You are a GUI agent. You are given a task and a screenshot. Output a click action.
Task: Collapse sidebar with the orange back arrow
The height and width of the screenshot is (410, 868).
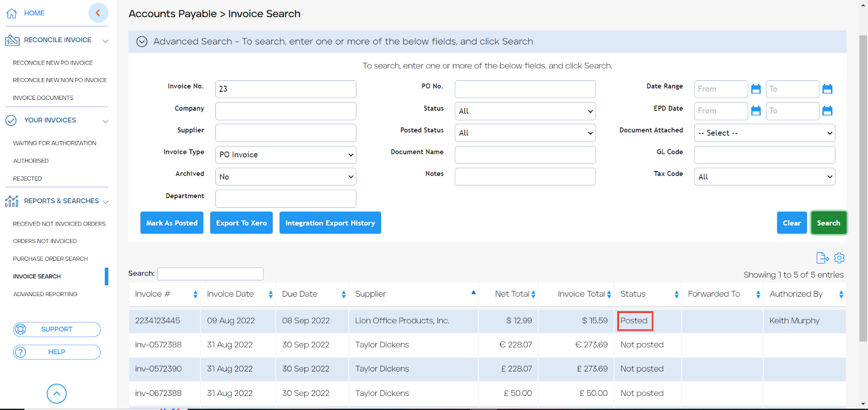(x=98, y=12)
